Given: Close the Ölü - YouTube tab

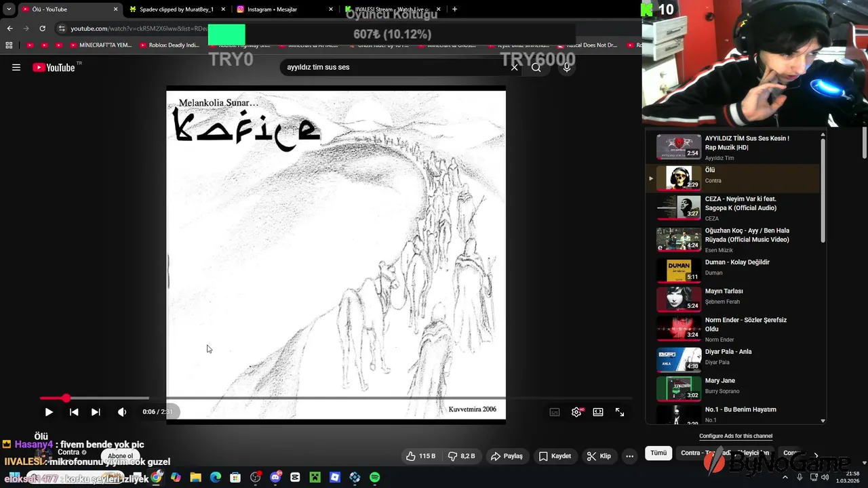Looking at the screenshot, I should 115,9.
